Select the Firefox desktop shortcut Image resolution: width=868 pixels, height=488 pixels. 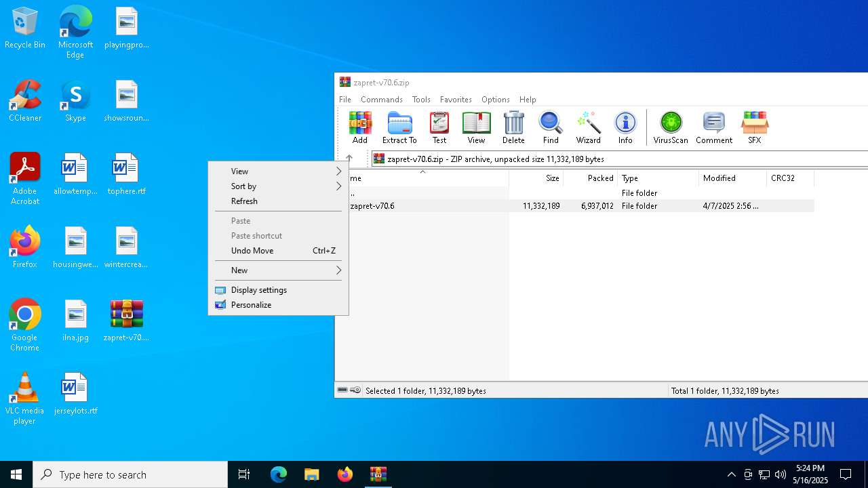25,248
